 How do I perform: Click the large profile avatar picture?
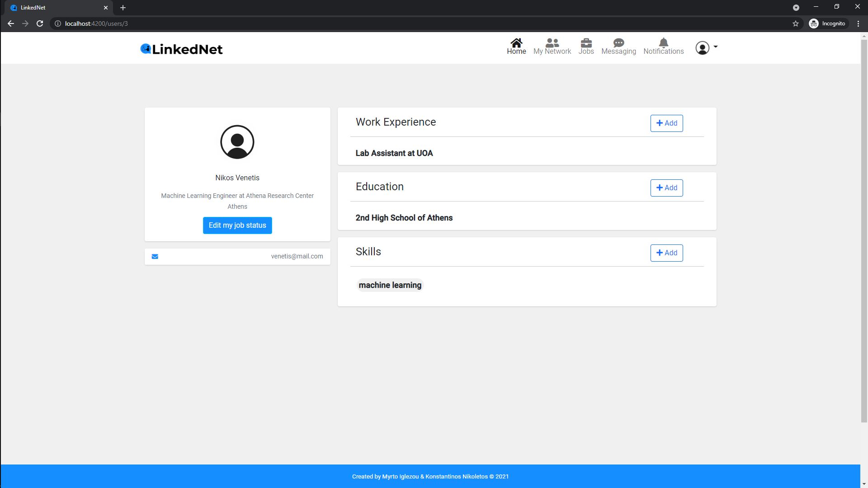click(237, 142)
